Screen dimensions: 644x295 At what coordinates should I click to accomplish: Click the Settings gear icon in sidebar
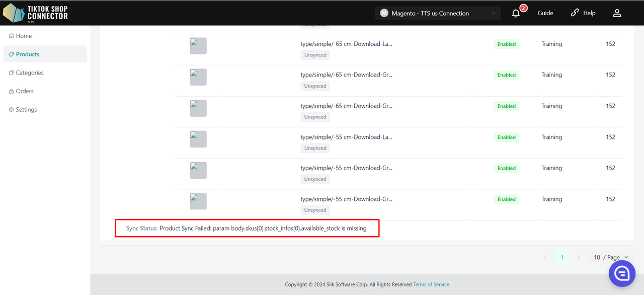(x=11, y=110)
